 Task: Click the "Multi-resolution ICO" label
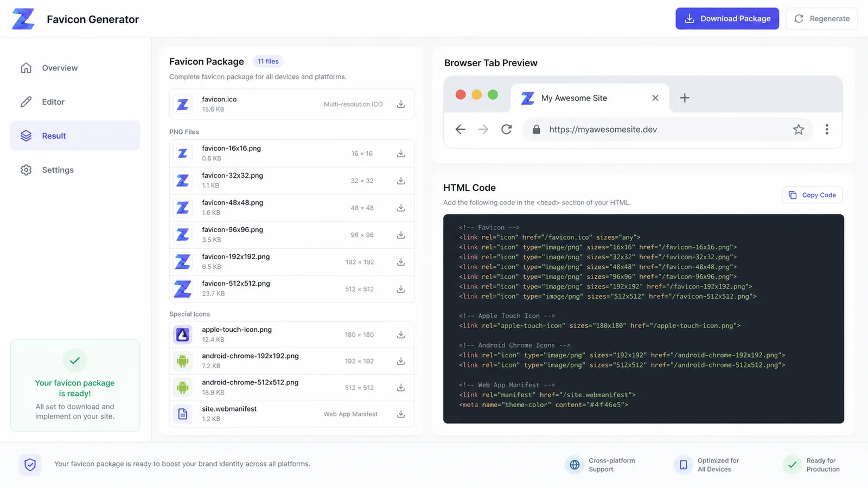353,104
